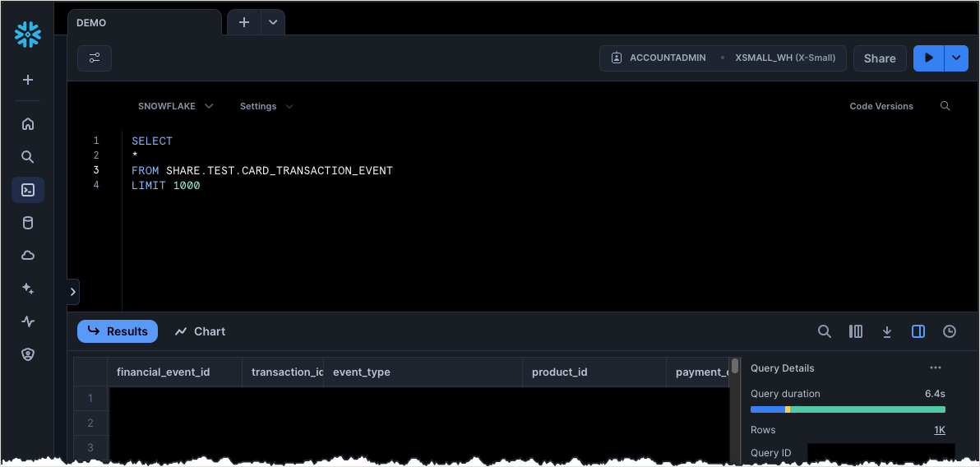
Task: Expand the run button options arrow
Action: tap(956, 58)
